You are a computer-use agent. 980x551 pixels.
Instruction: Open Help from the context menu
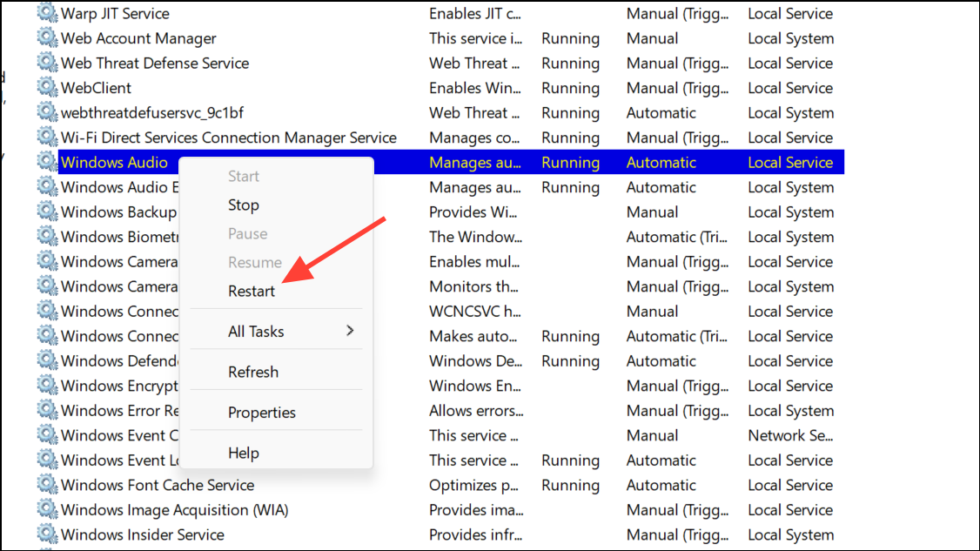pyautogui.click(x=244, y=454)
